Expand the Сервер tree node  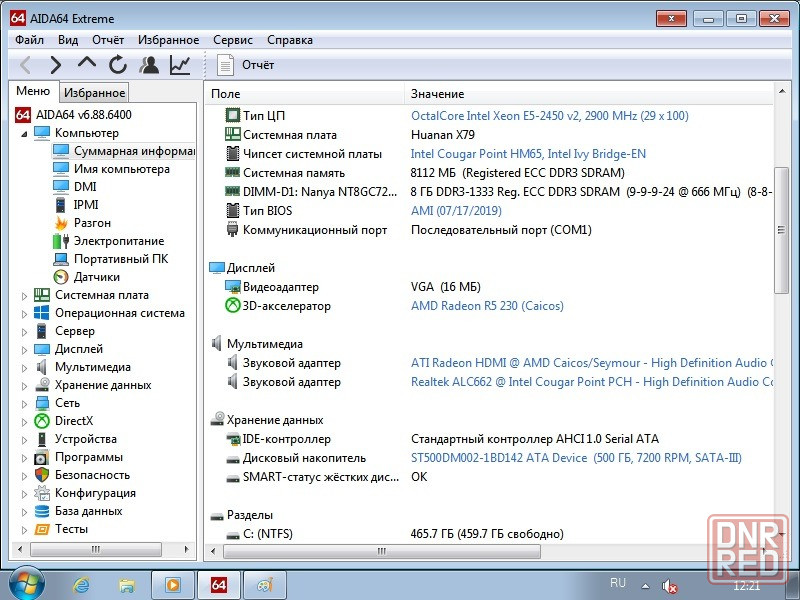point(24,332)
